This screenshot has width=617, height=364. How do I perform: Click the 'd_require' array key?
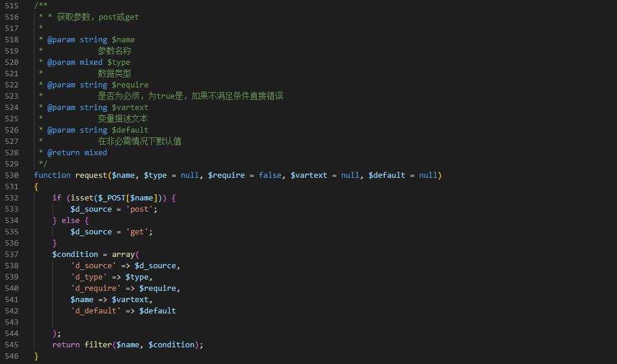tap(96, 288)
